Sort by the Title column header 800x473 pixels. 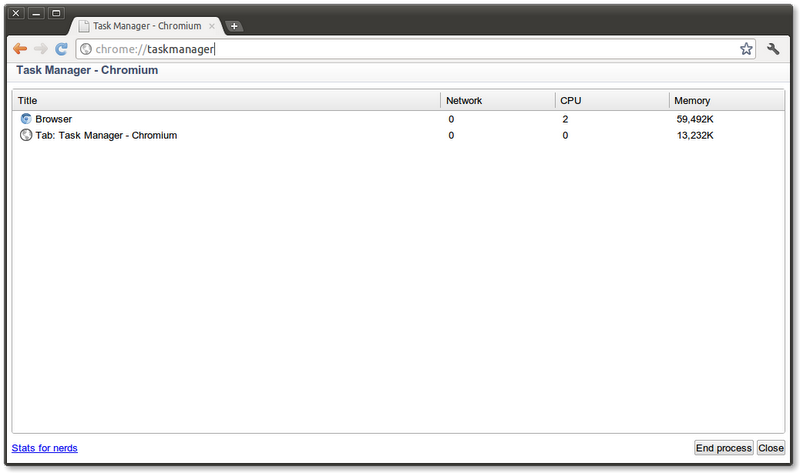point(227,101)
